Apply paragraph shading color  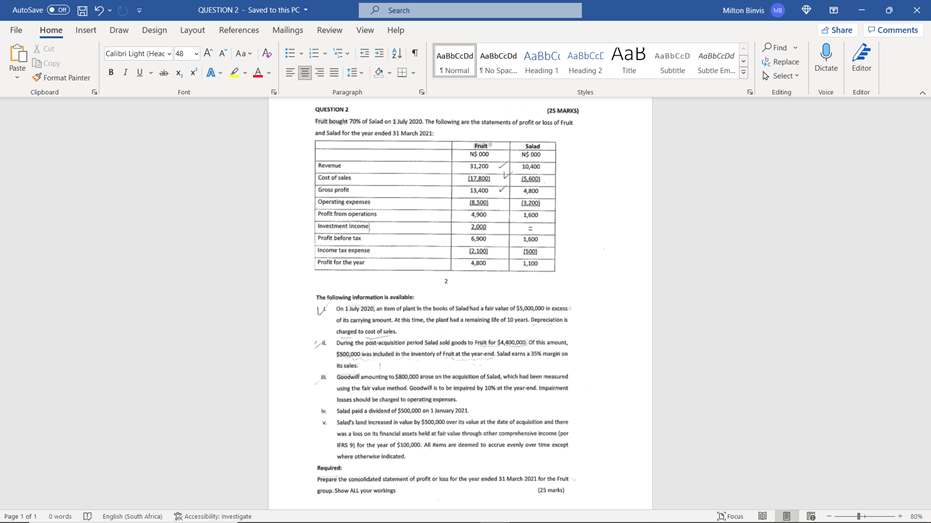(x=379, y=72)
